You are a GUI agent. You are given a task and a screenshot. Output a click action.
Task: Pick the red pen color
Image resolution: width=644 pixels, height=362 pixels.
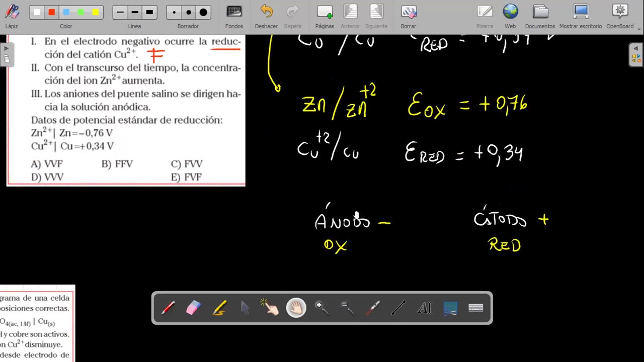click(x=51, y=12)
